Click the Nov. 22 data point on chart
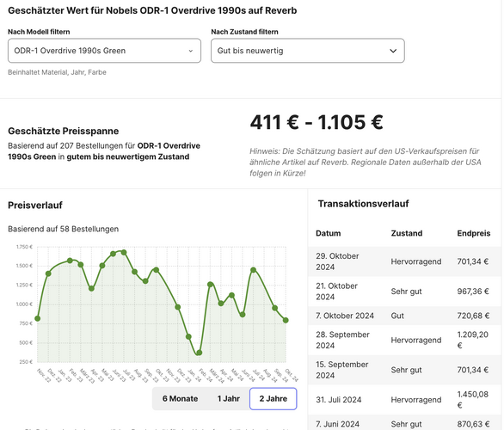 [x=38, y=318]
